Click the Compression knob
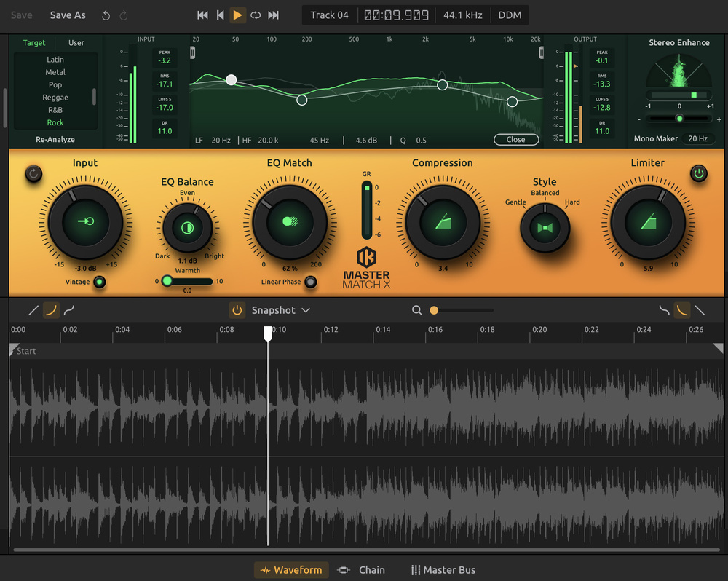The width and height of the screenshot is (728, 581). tap(443, 221)
